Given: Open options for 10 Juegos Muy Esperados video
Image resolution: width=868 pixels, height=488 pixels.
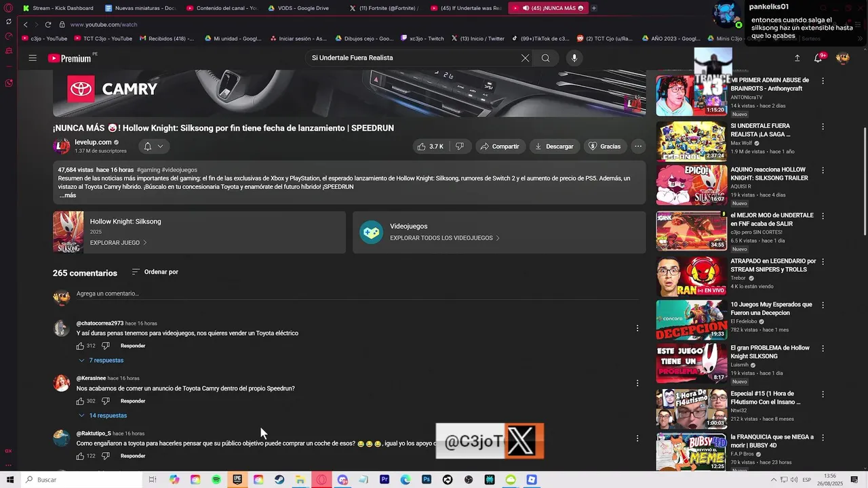Looking at the screenshot, I should point(823,305).
